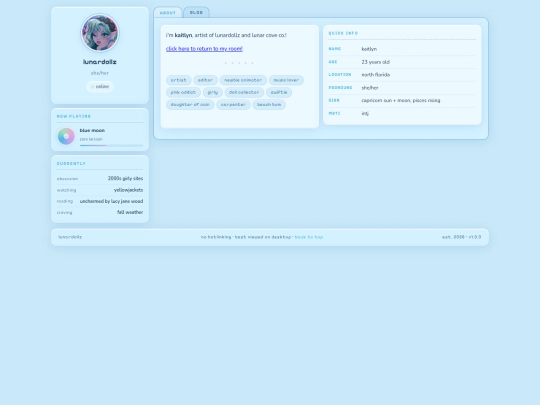
Task: Click the 'est. 2026 · v1.0.0' footer text
Action: pyautogui.click(x=461, y=237)
